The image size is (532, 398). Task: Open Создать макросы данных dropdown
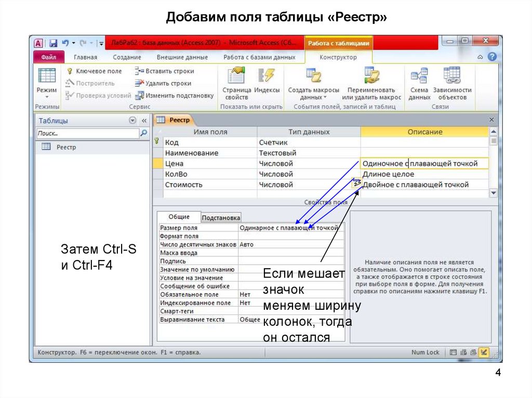(x=313, y=84)
